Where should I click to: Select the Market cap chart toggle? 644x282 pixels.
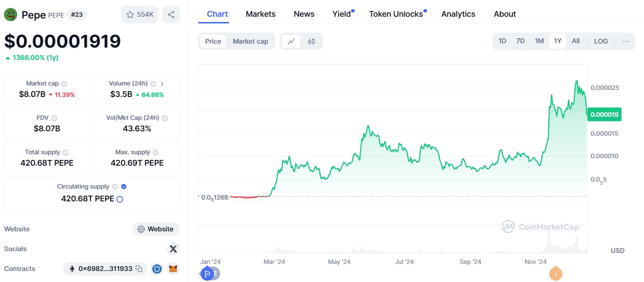click(x=251, y=41)
